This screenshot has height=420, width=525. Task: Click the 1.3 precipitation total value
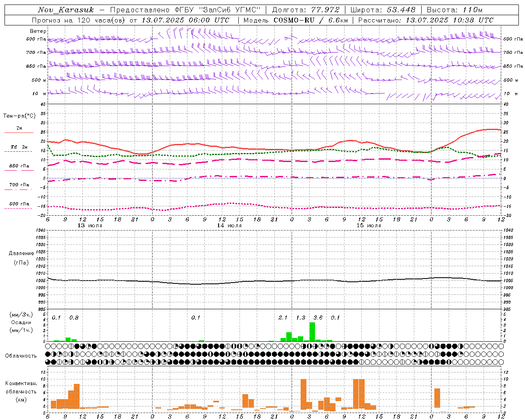(x=301, y=317)
